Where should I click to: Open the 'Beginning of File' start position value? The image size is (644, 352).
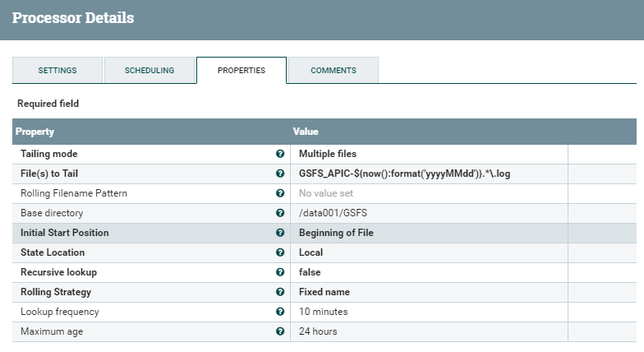pyautogui.click(x=336, y=233)
